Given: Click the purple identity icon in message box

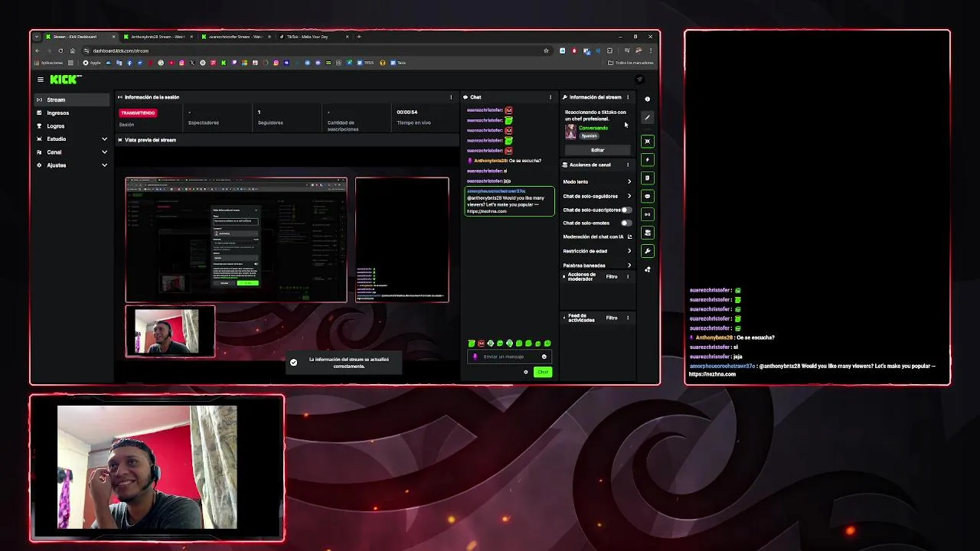Looking at the screenshot, I should coord(475,357).
